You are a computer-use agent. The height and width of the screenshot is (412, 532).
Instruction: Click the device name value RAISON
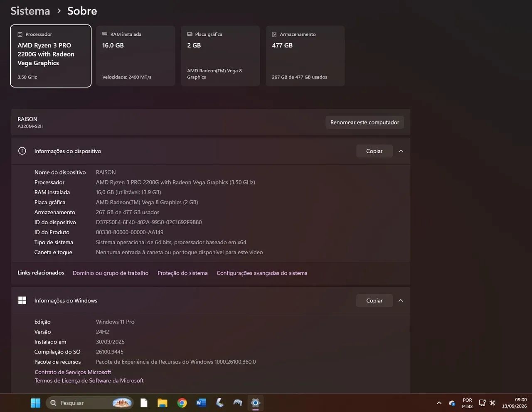tap(106, 172)
